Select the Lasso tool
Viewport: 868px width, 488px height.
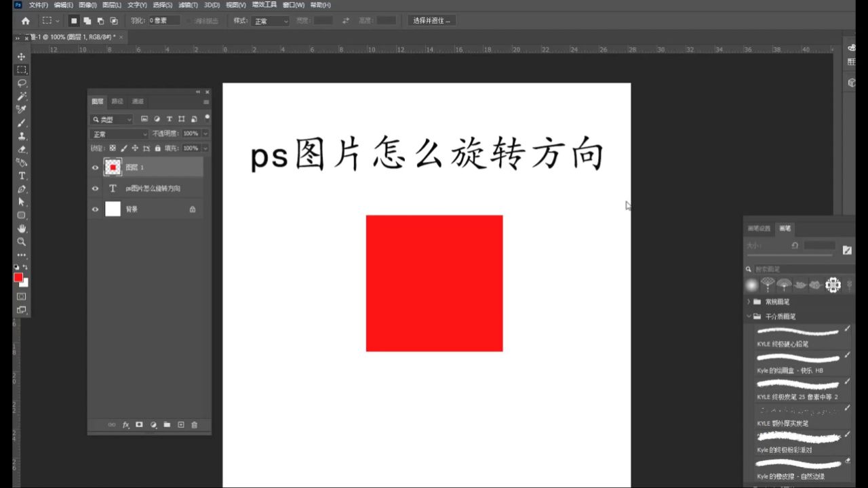coord(22,83)
